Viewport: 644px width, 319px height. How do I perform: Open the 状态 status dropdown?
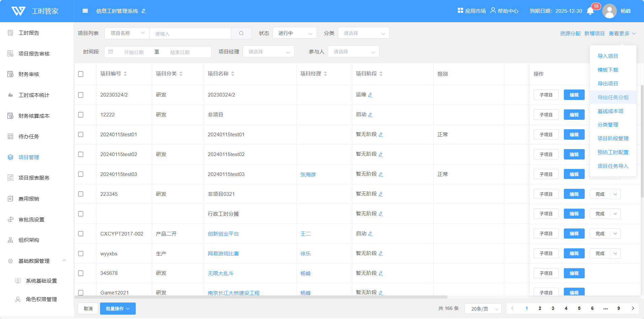pos(294,33)
